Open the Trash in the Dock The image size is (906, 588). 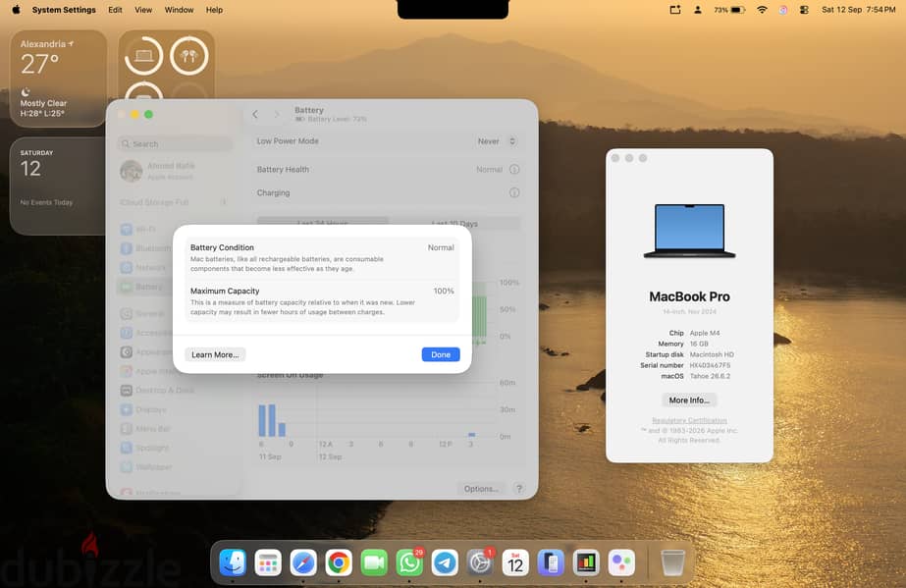point(672,562)
